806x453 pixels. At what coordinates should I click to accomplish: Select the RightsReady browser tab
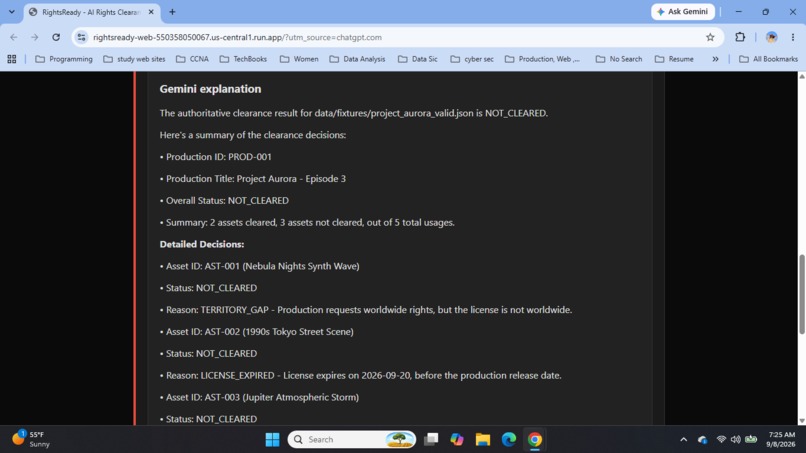click(91, 12)
